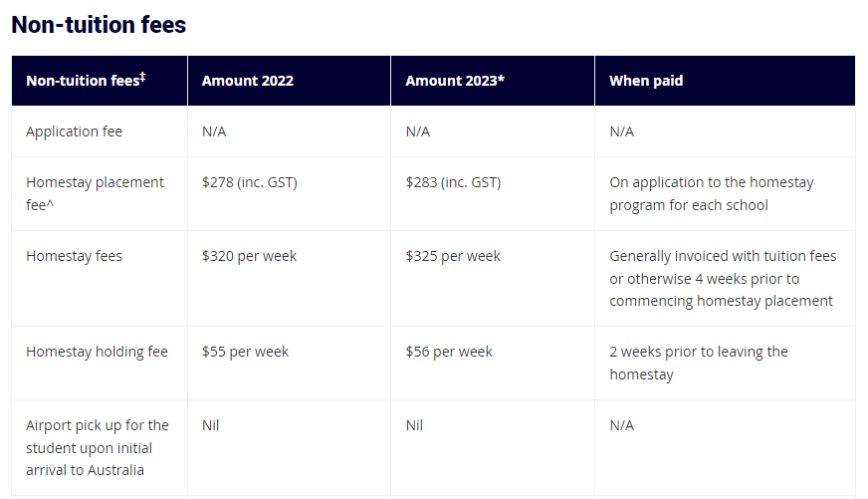Select the $278 (inc. GST) cell
The image size is (868, 499).
250,182
